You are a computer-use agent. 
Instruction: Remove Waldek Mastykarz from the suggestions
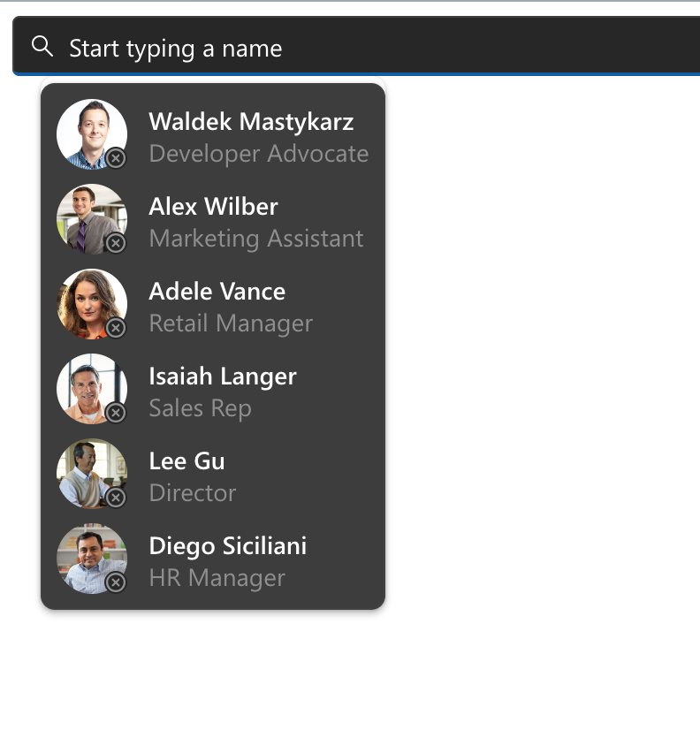(x=116, y=158)
